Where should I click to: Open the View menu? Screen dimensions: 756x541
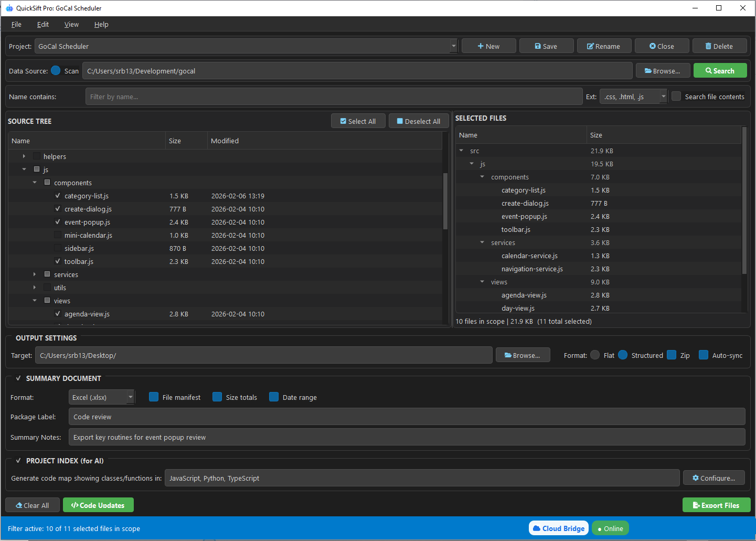71,25
